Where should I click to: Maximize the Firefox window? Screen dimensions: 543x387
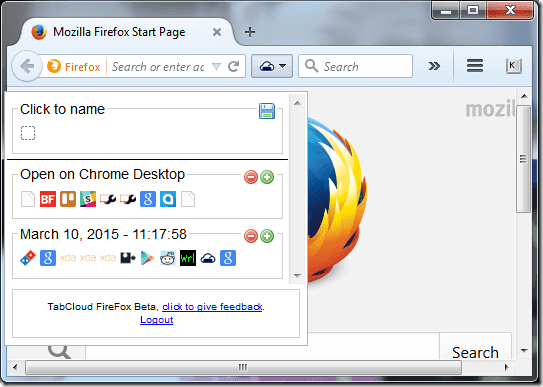tap(473, 10)
